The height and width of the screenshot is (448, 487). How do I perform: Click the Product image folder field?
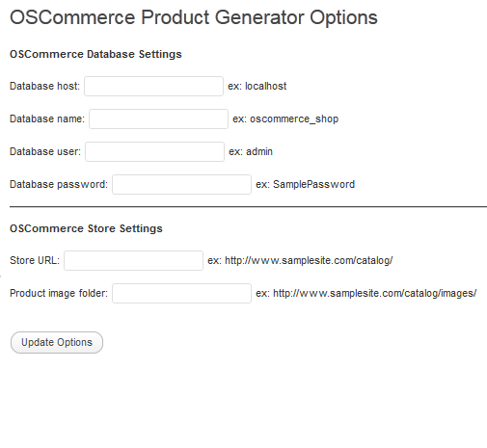click(x=181, y=293)
